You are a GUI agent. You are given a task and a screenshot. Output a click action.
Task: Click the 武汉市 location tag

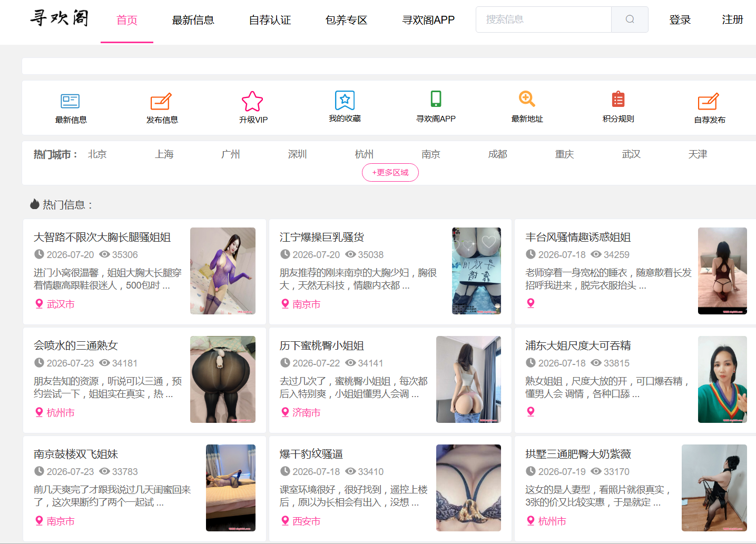(55, 304)
